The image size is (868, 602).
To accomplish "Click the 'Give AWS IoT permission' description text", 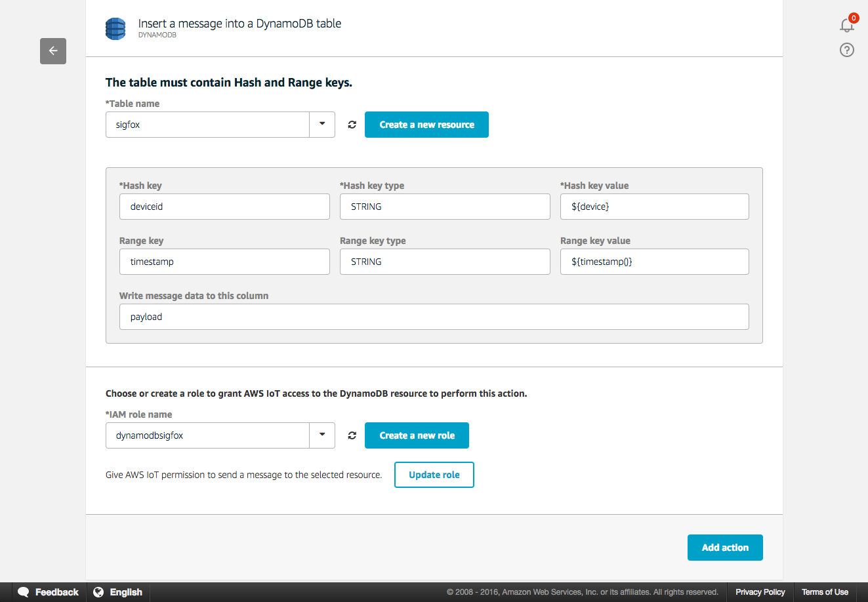I will pos(243,475).
